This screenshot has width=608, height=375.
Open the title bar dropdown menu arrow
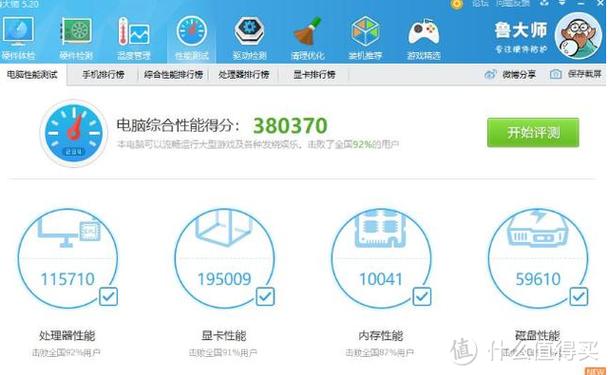(562, 3)
